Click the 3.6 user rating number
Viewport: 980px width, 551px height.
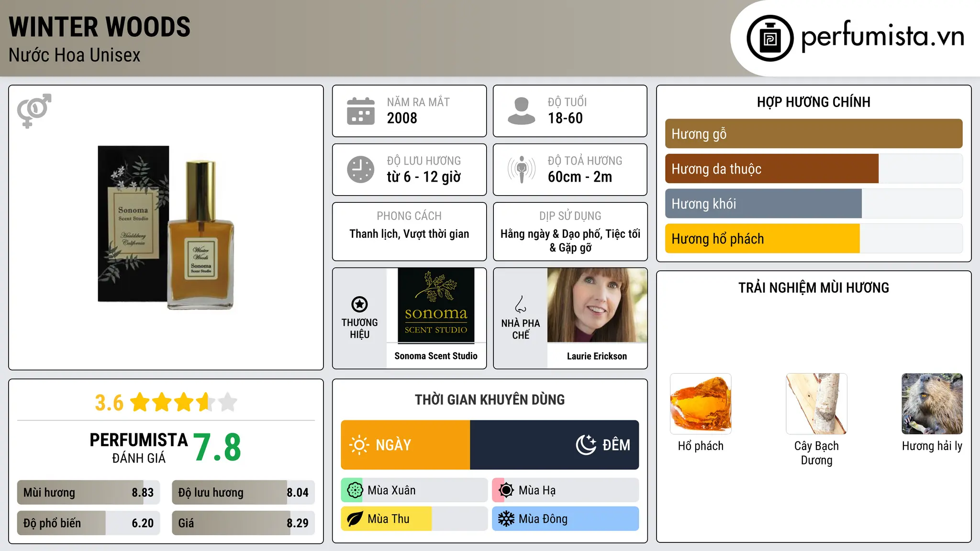109,403
